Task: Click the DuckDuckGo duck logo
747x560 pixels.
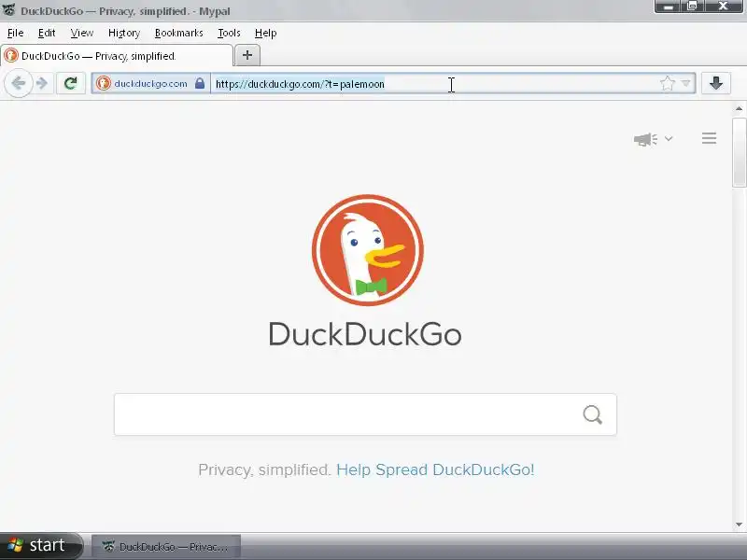Action: tap(367, 250)
